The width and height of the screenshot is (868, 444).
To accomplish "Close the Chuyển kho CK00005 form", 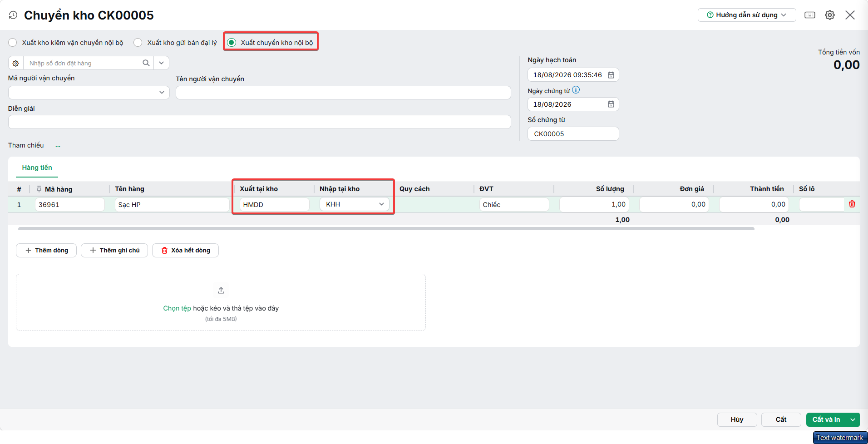I will (850, 15).
